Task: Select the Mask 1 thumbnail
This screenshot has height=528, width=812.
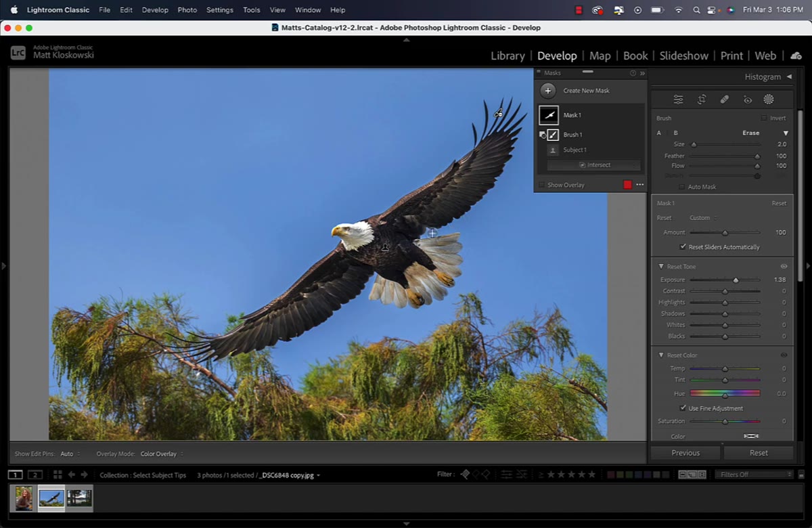Action: 549,115
